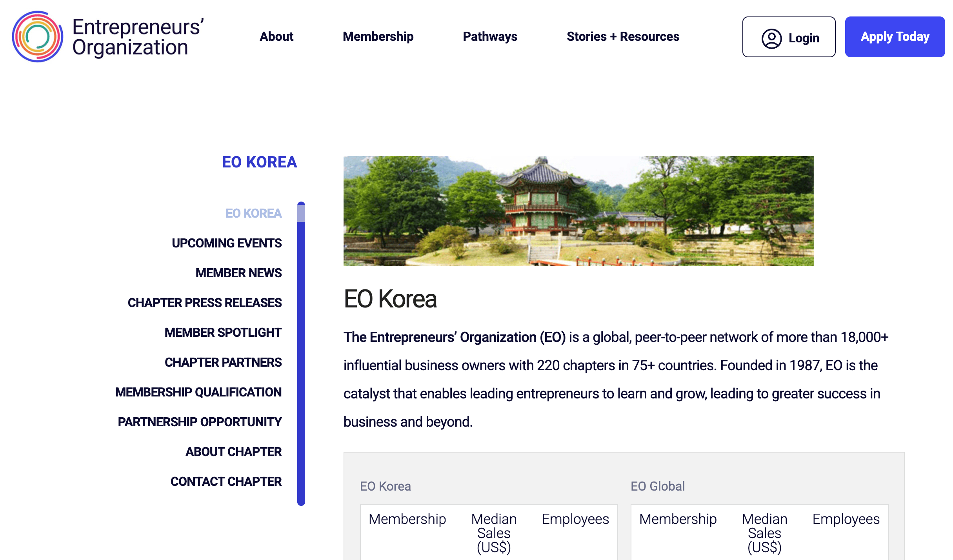Open the About menu

tap(276, 36)
